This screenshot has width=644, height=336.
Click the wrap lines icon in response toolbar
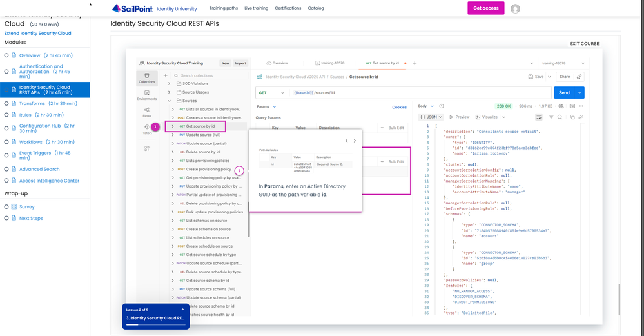[x=538, y=117]
